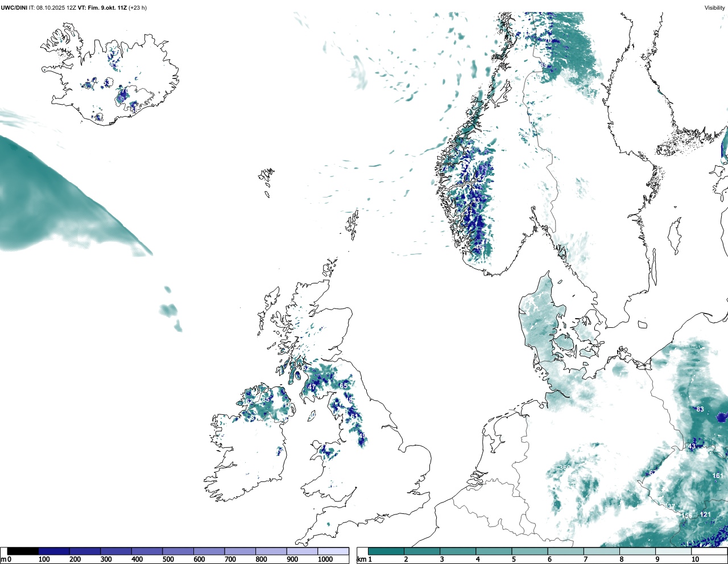Select the 2–3 km teal legend swatch
Viewport: 728px width, 564px height.
click(422, 551)
